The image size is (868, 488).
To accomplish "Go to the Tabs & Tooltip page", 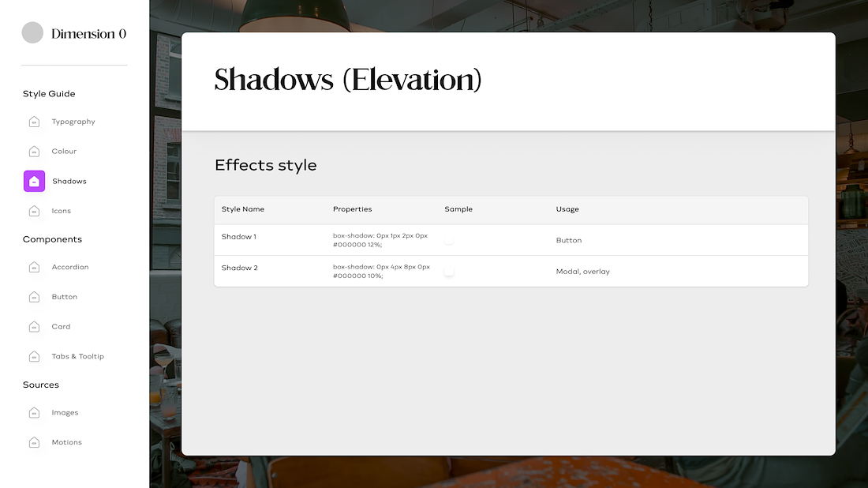I will pyautogui.click(x=77, y=356).
